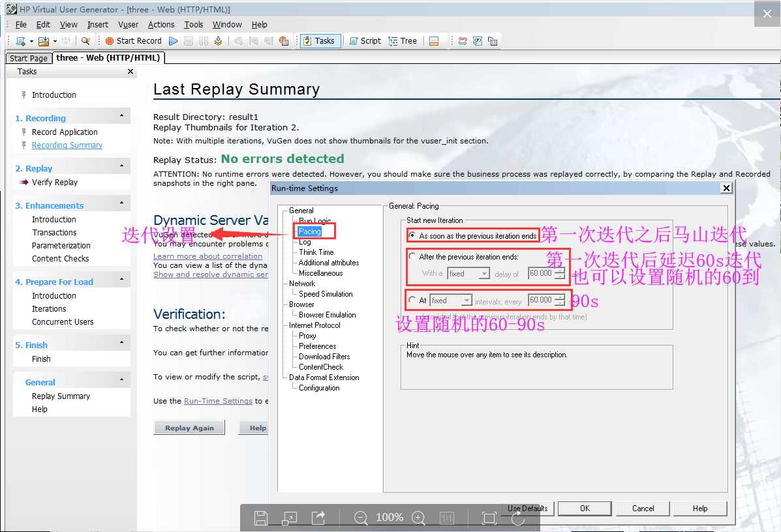Click Cancel in Run-time Settings
The image size is (781, 532).
pos(643,508)
